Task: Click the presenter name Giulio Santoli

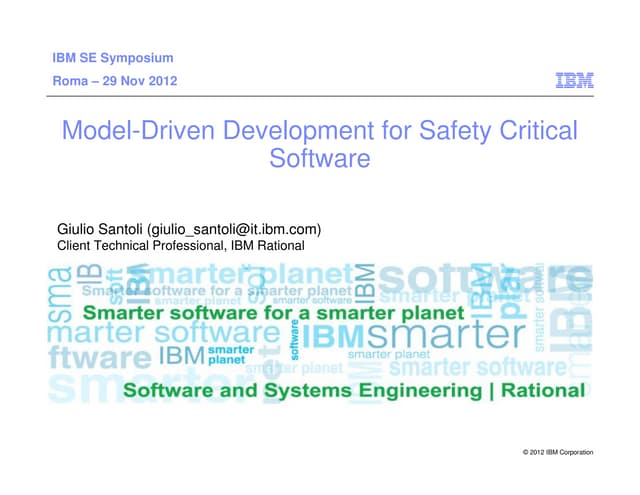Action: (x=102, y=228)
